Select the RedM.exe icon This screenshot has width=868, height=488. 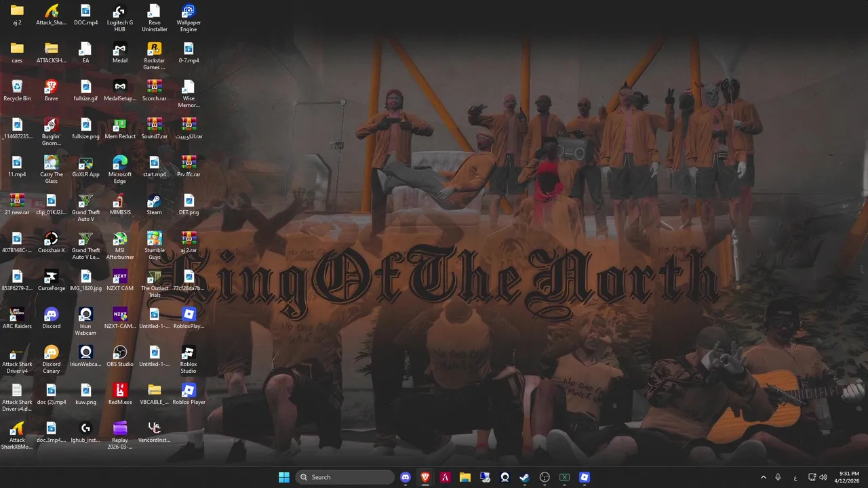119,394
